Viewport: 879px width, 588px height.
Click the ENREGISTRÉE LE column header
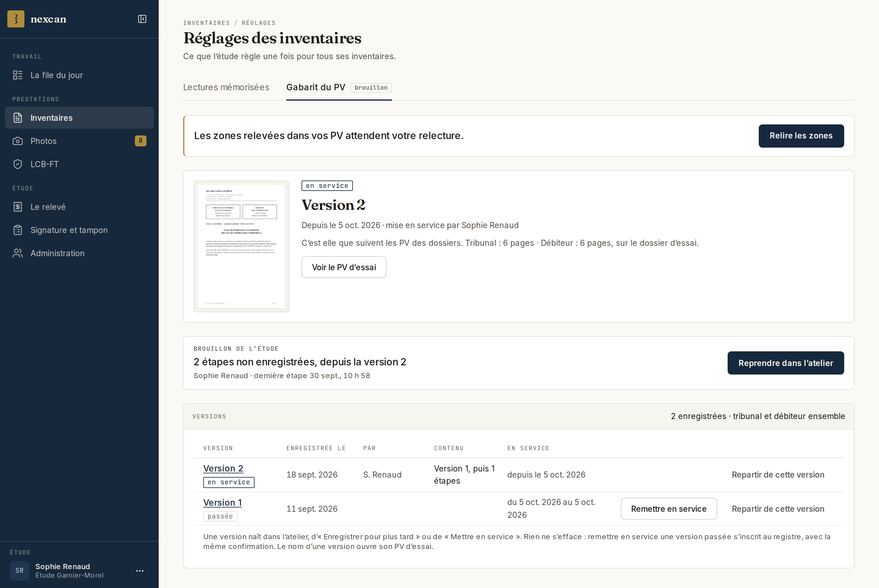(316, 449)
